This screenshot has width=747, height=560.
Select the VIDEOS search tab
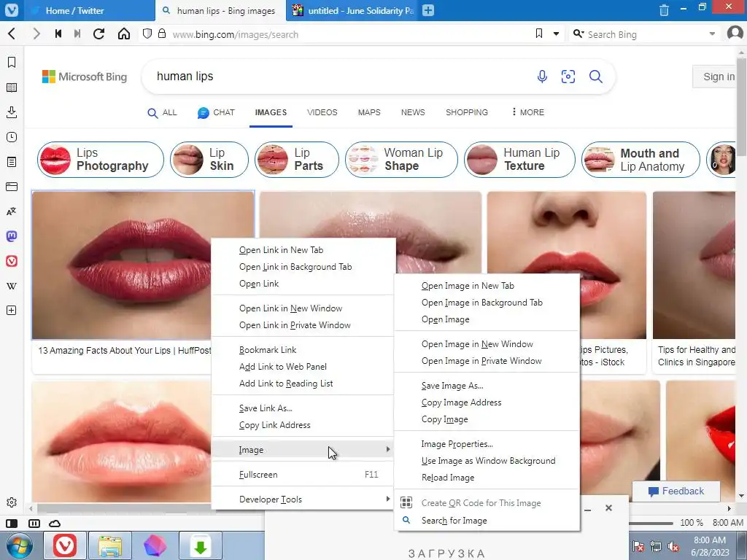[x=322, y=112]
